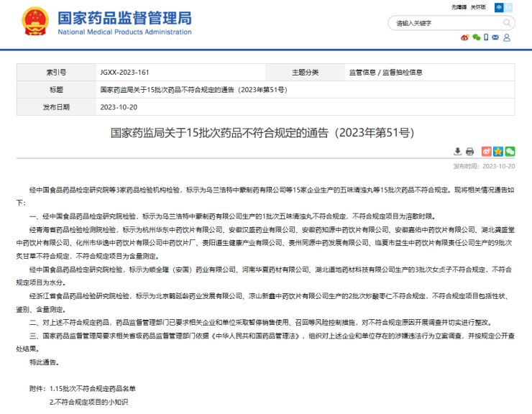The width and height of the screenshot is (532, 414).
Task: Open 无障碍 accessibility mode
Action: 459,6
